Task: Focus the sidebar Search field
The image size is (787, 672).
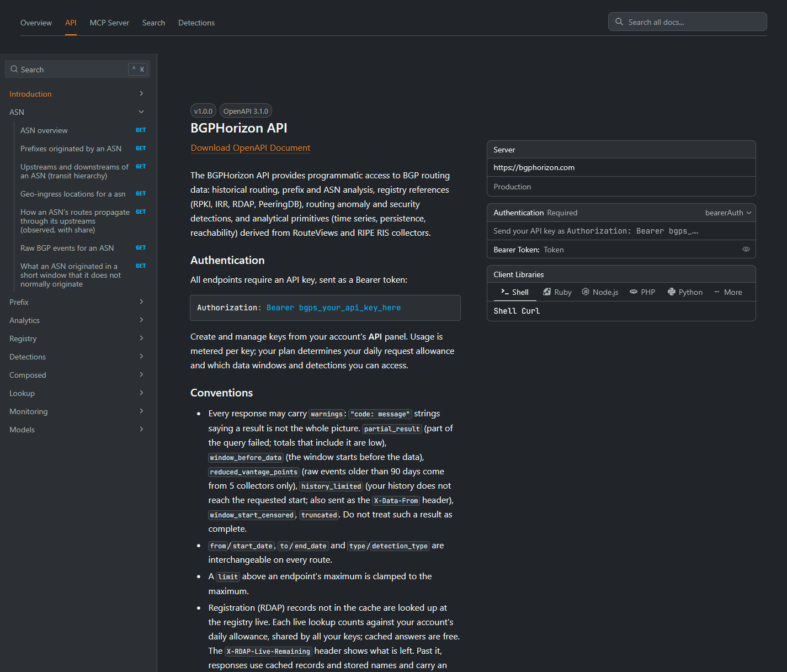Action: coord(78,69)
